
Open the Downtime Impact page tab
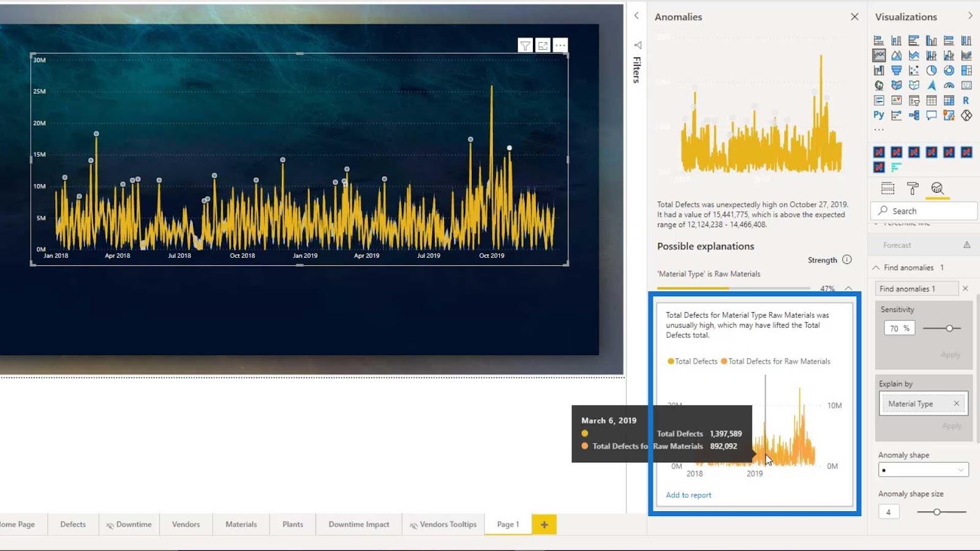(x=359, y=524)
